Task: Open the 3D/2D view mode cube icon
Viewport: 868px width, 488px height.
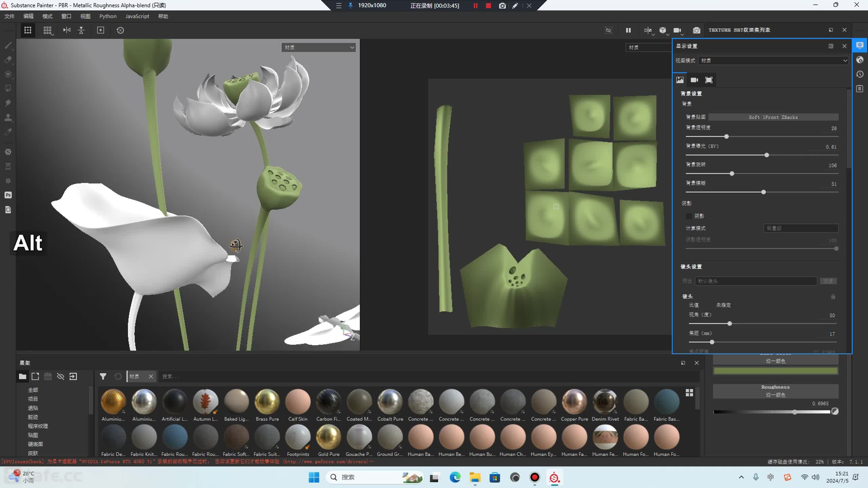Action: (663, 30)
